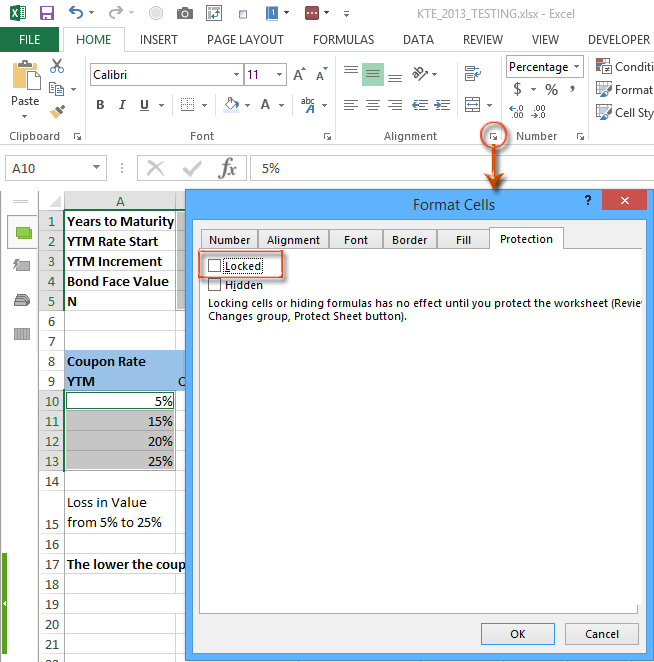Enable the Hidden checkbox

point(214,285)
